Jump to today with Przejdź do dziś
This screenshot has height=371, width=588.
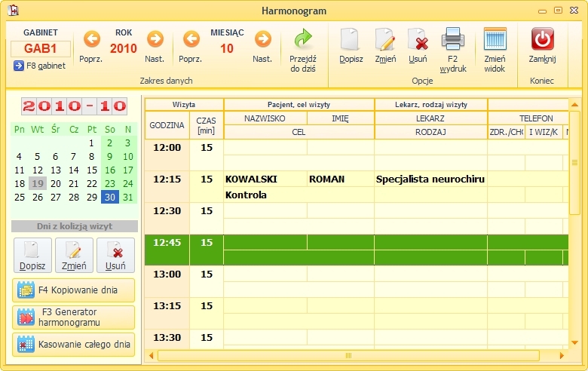click(x=303, y=50)
